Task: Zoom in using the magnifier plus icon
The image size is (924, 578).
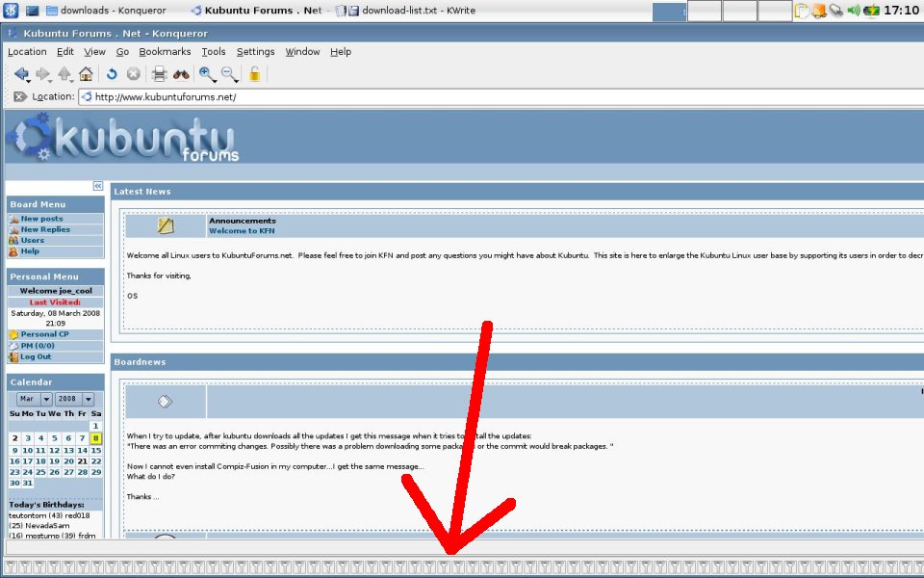Action: [x=207, y=74]
